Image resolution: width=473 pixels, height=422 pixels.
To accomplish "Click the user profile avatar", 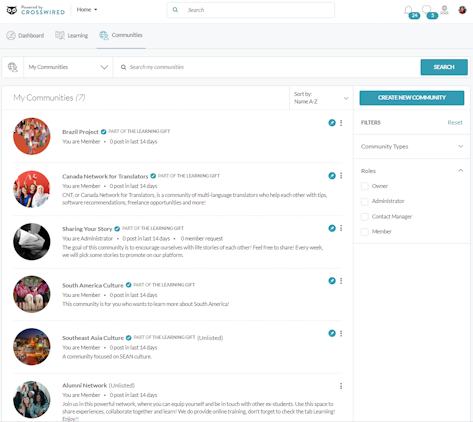I will [462, 10].
